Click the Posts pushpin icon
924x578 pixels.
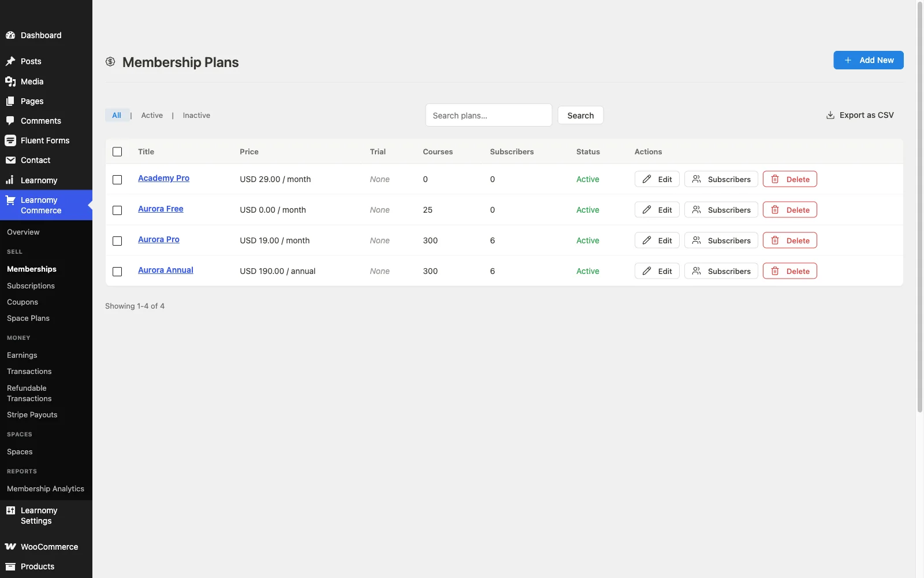click(x=10, y=61)
